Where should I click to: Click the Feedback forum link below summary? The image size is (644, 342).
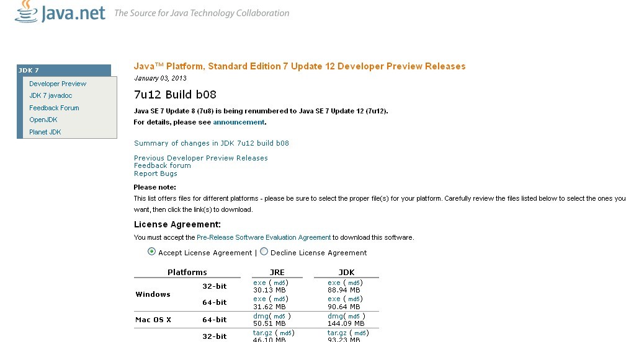pyautogui.click(x=163, y=165)
